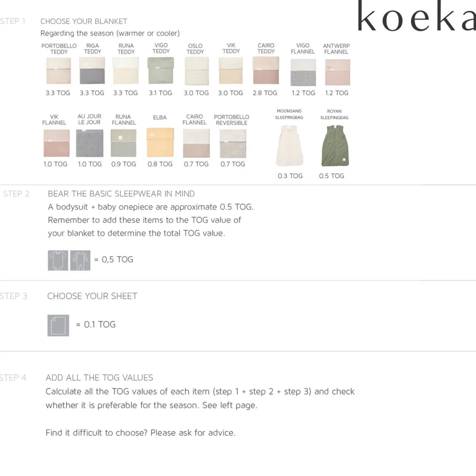Pick the Cairo Teddy blanket image

tap(266, 71)
